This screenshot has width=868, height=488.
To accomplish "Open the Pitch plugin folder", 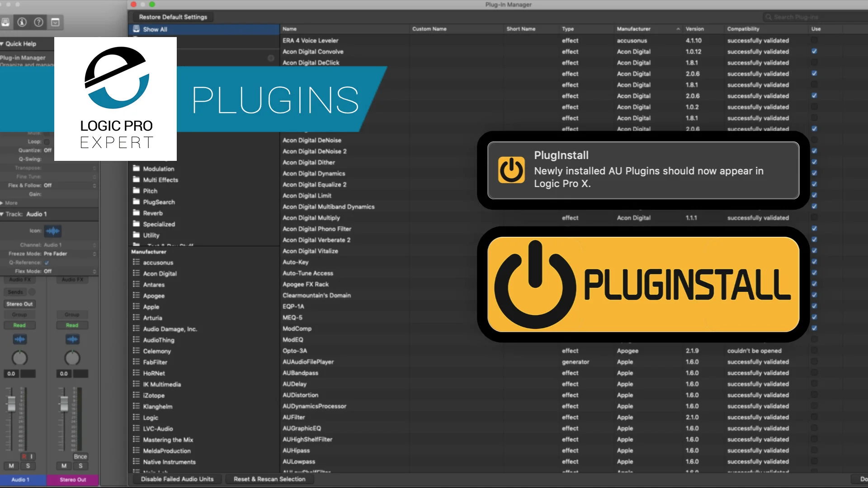I will [x=150, y=191].
